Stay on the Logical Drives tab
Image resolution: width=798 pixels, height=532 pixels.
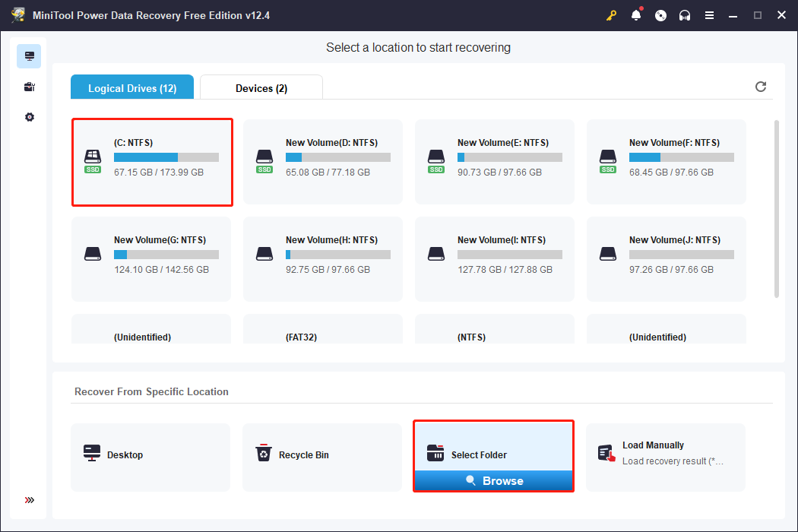(x=131, y=87)
